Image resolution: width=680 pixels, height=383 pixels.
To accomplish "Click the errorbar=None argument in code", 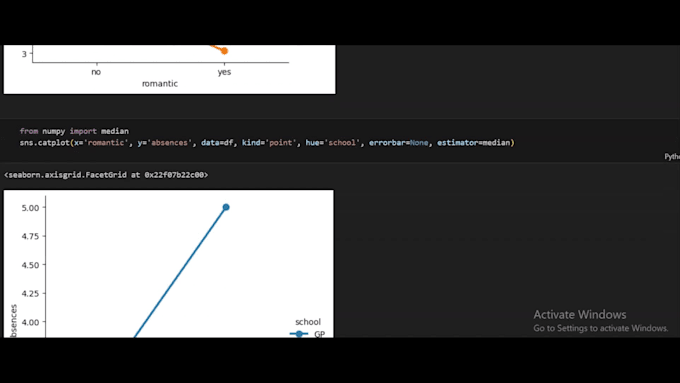I will 399,143.
